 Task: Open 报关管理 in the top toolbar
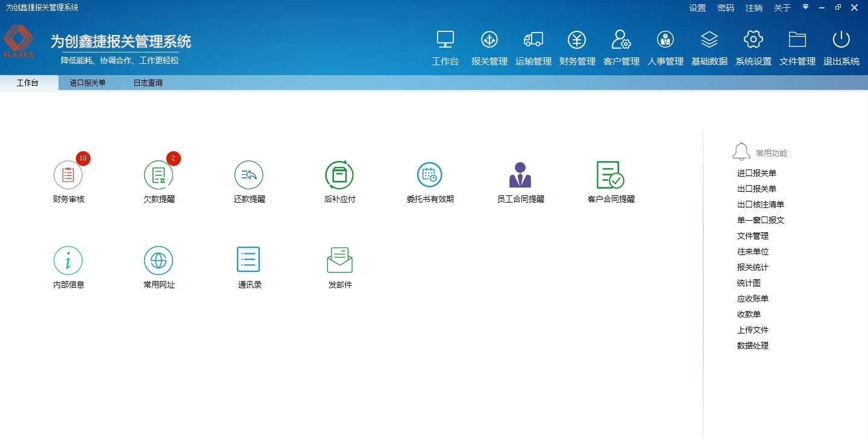pos(489,48)
